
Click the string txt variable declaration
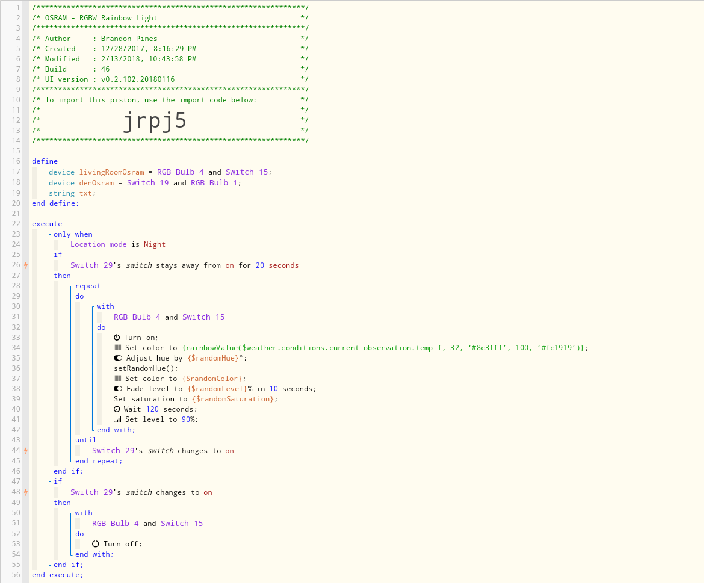(x=72, y=194)
